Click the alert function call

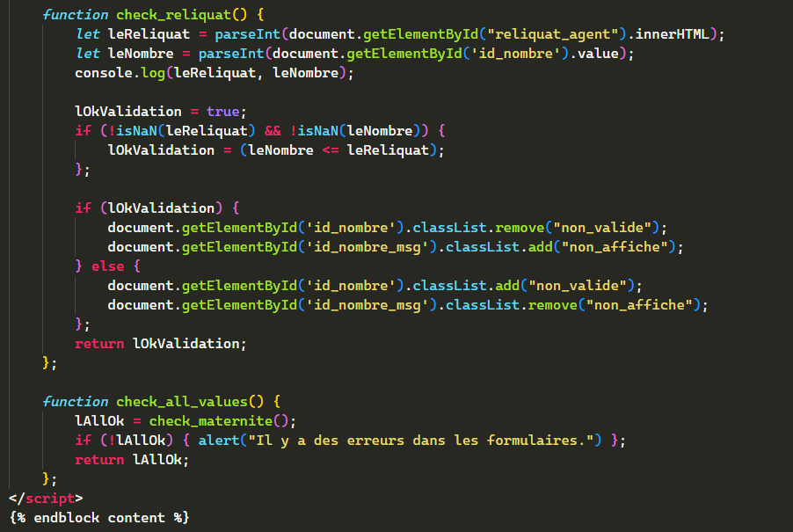click(219, 441)
